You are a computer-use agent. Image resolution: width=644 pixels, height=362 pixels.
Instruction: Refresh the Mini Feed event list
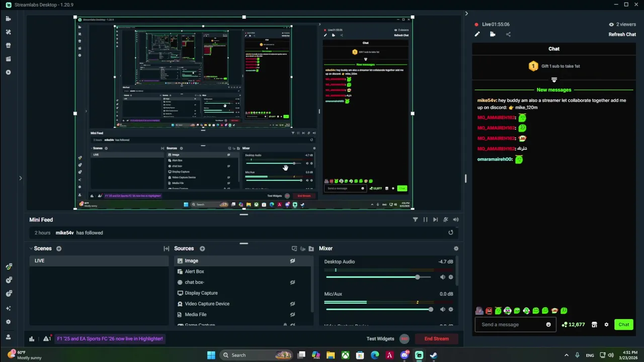451,232
